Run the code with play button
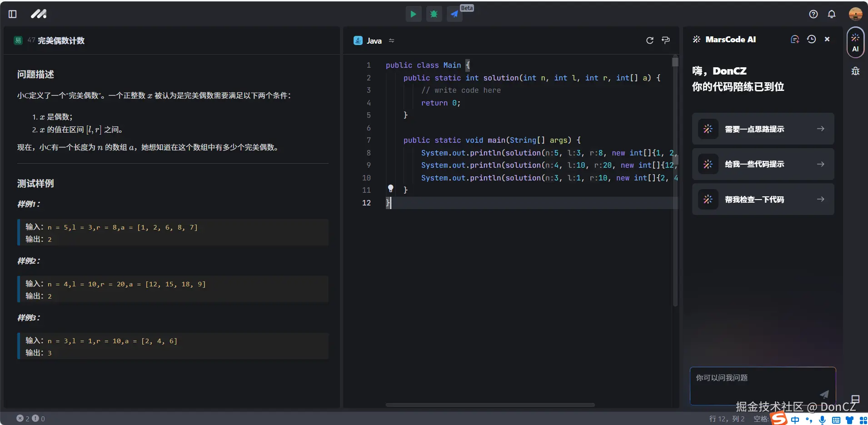The image size is (868, 425). (x=413, y=14)
